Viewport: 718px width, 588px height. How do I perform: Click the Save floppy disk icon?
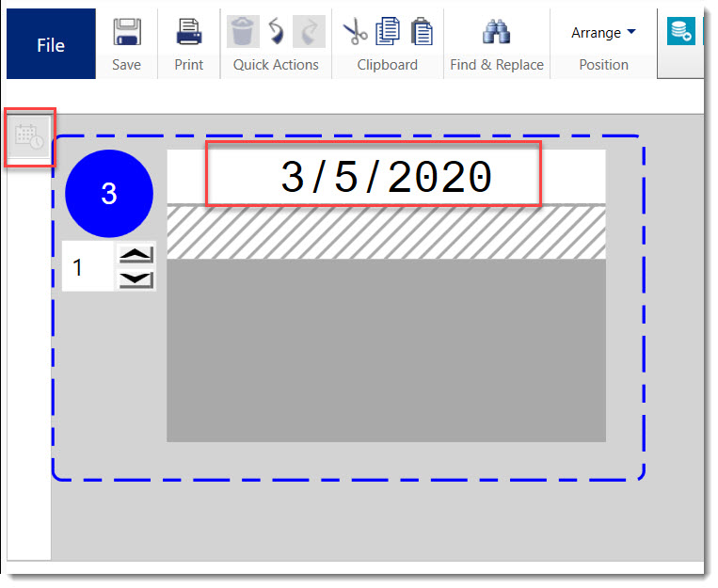click(126, 32)
